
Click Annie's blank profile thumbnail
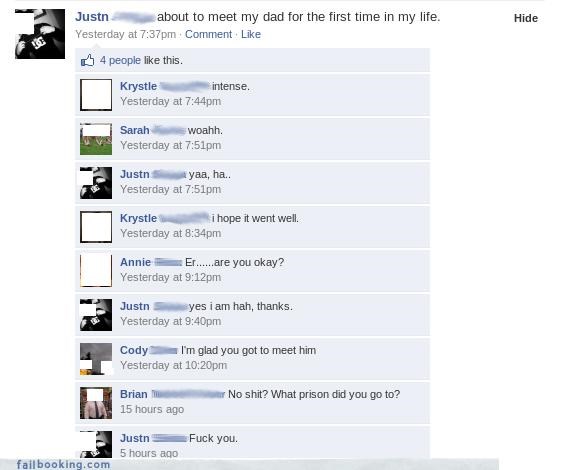click(96, 271)
